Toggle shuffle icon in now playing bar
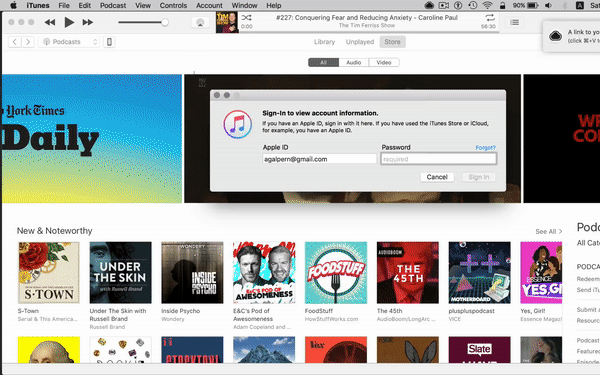600x375 pixels. tap(246, 18)
